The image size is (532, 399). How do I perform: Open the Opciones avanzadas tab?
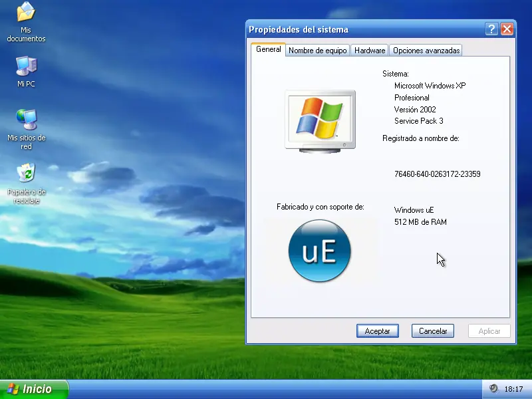(x=426, y=51)
